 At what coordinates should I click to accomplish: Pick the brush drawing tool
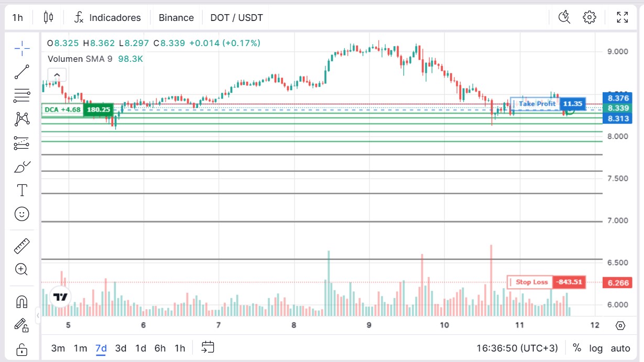click(x=22, y=167)
